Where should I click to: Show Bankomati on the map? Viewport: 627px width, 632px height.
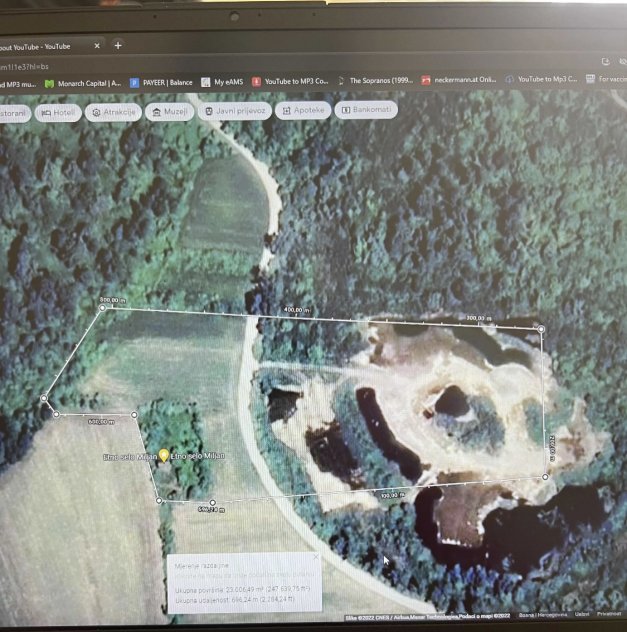coord(366,109)
